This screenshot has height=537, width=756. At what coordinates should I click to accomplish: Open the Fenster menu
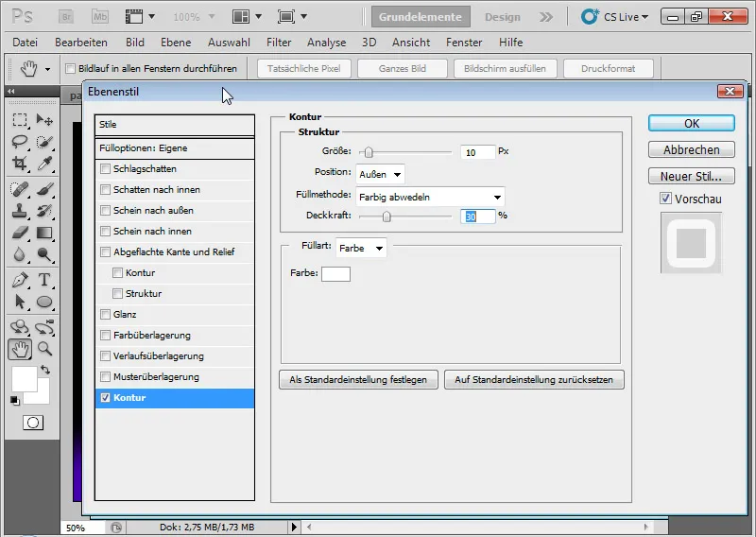coord(464,43)
